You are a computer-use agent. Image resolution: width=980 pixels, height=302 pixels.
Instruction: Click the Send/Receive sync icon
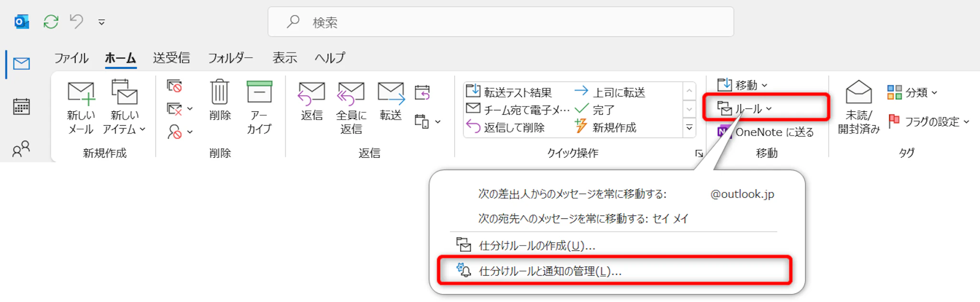click(x=51, y=22)
